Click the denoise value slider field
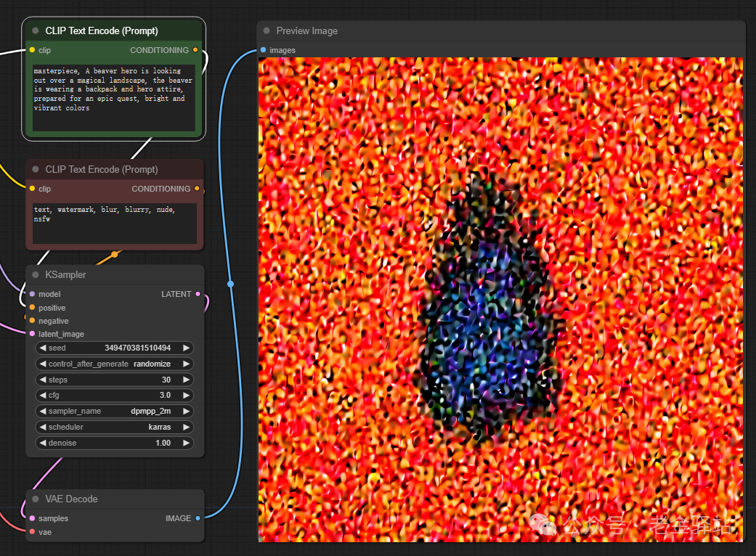This screenshot has width=756, height=556. [x=115, y=443]
